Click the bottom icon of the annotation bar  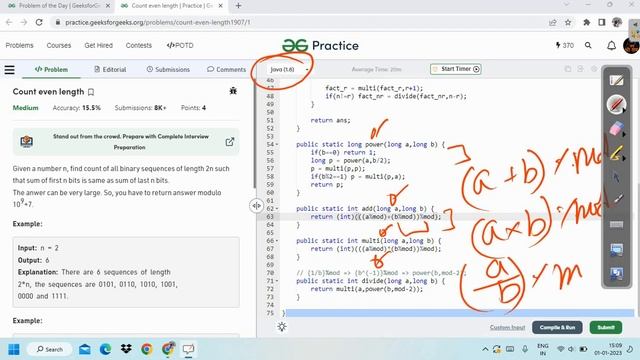tap(616, 273)
